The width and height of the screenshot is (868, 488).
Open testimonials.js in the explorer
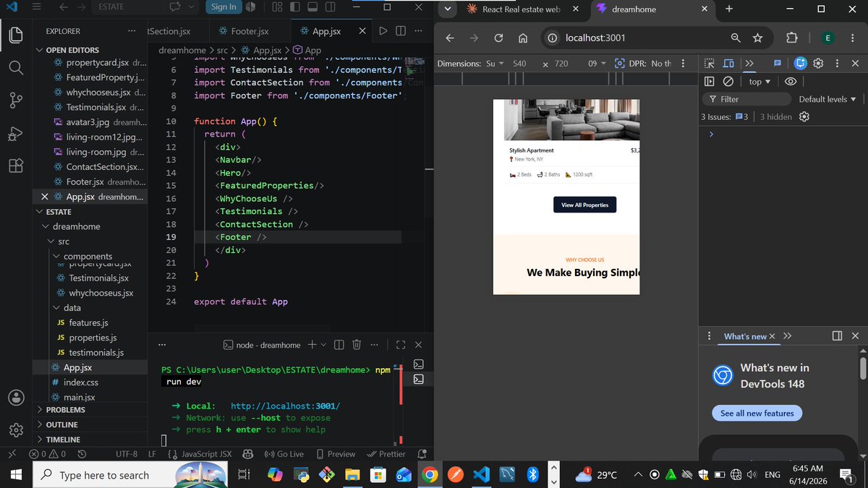pos(96,352)
